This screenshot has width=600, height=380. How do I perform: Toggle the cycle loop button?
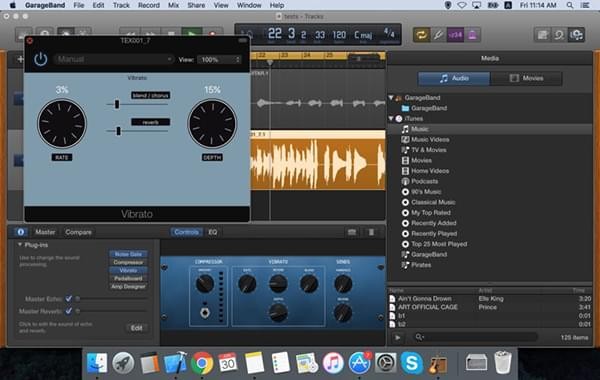421,35
